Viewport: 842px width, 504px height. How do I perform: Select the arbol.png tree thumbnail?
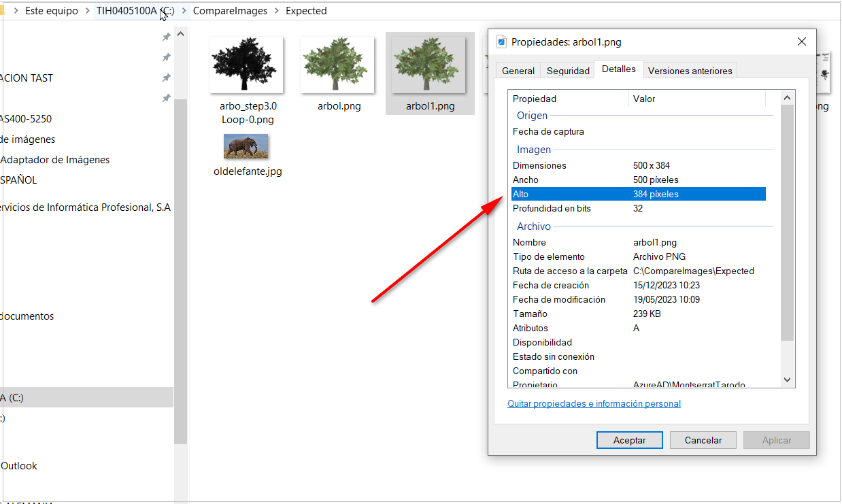click(x=338, y=65)
